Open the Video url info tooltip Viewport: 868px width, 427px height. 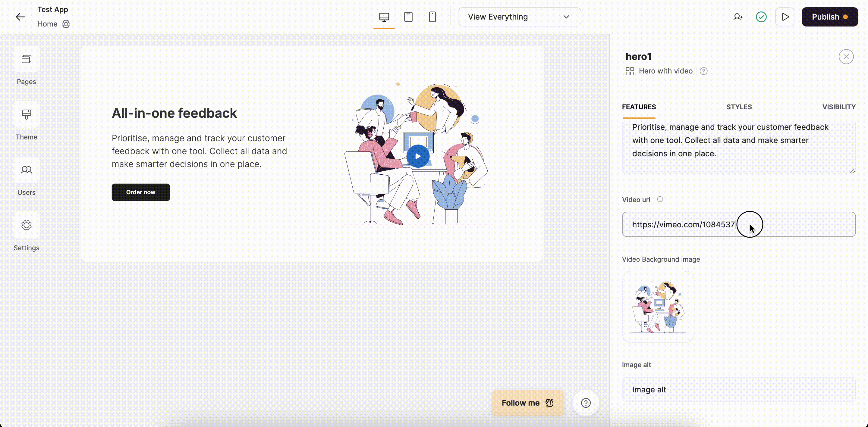coord(660,199)
